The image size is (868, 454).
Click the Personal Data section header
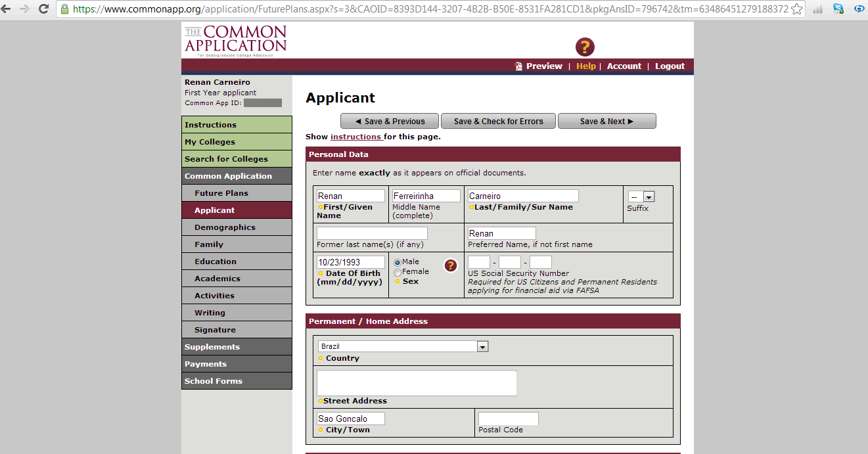[493, 154]
